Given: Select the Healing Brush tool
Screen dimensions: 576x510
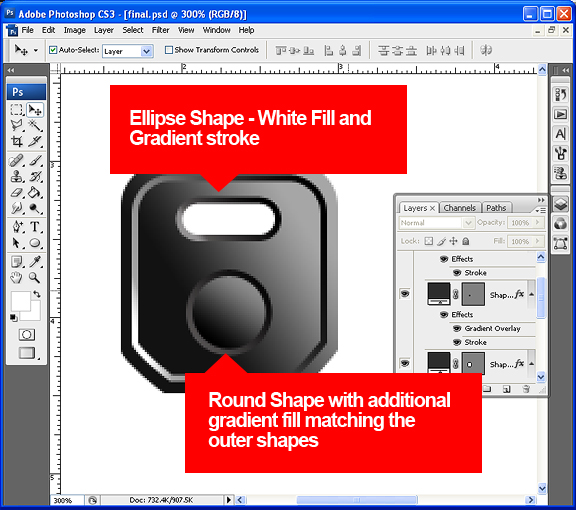Looking at the screenshot, I should (17, 161).
